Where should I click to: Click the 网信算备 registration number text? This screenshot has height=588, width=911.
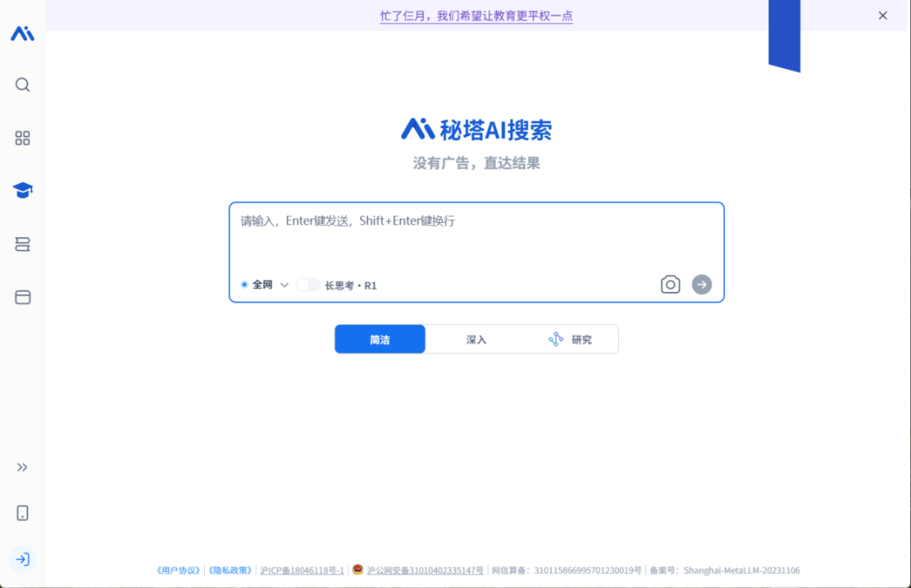point(567,570)
